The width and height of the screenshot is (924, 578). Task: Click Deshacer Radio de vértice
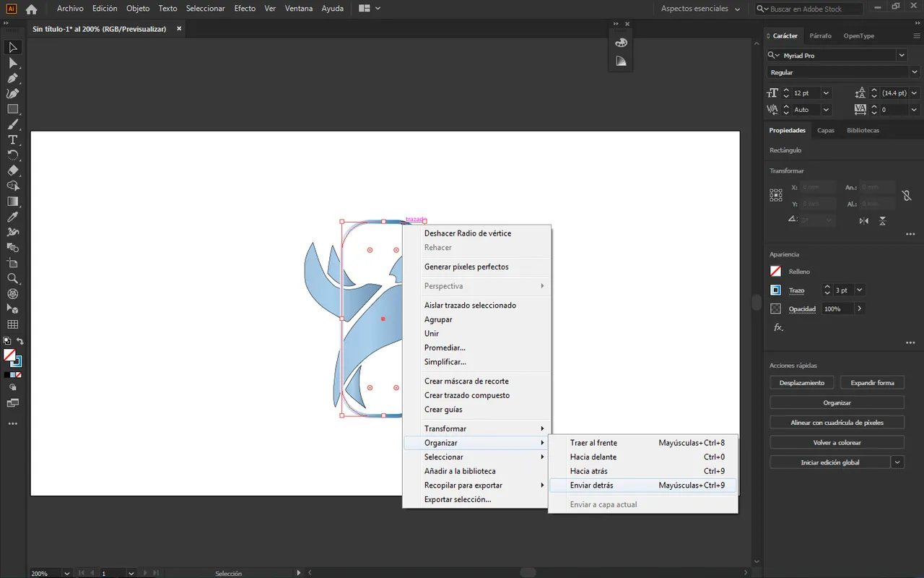[x=476, y=233]
